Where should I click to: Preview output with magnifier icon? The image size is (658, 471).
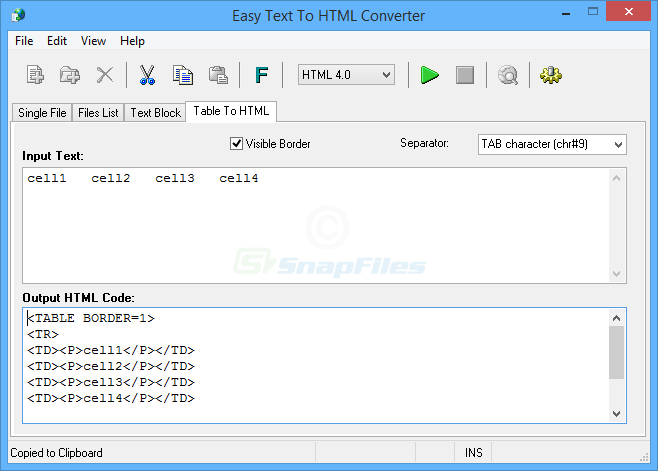tap(508, 75)
